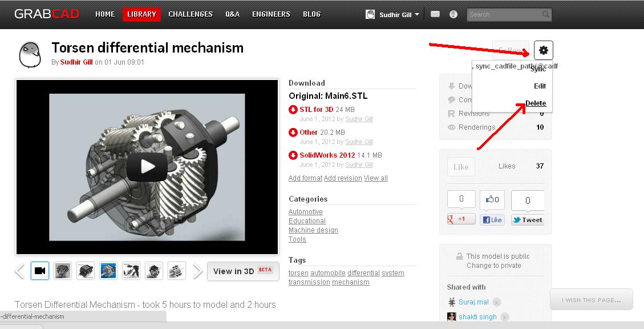The height and width of the screenshot is (329, 644).
Task: Click the Google +1 button
Action: pyautogui.click(x=461, y=219)
